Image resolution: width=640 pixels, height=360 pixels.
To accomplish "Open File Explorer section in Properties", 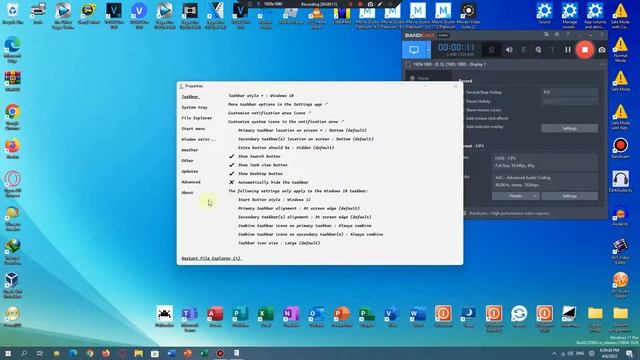I will click(x=197, y=118).
